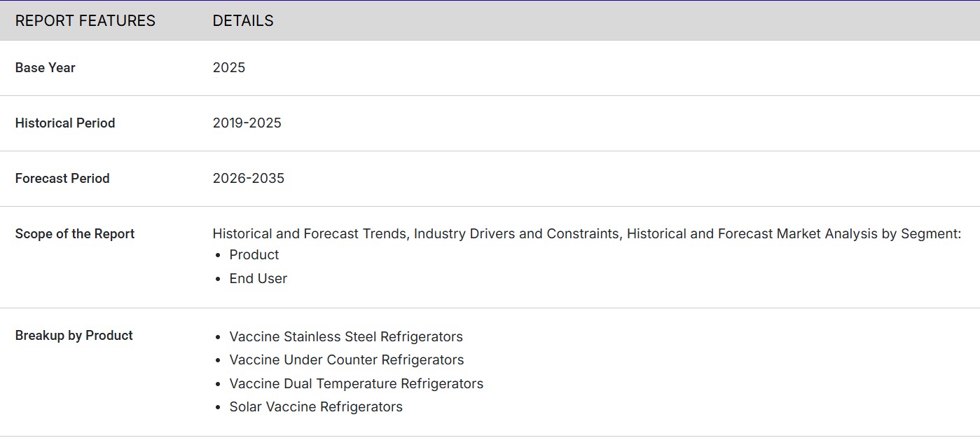The image size is (980, 438).
Task: Click Vaccine Dual Temperature Refrigerators item
Action: tap(357, 384)
